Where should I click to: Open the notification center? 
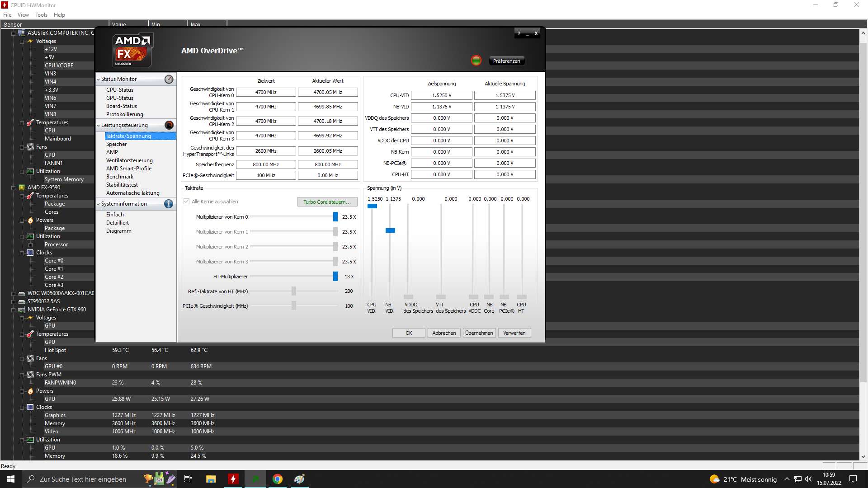853,479
